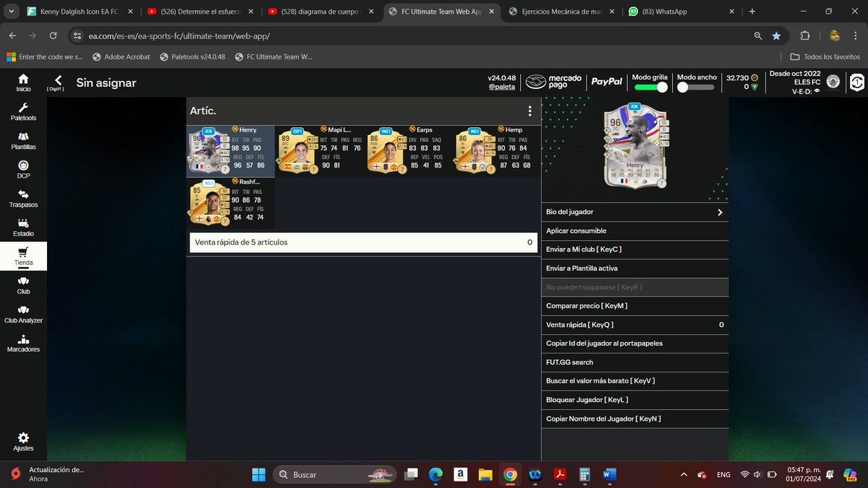
Task: Open Todos los favoritos folder
Action: (x=825, y=56)
